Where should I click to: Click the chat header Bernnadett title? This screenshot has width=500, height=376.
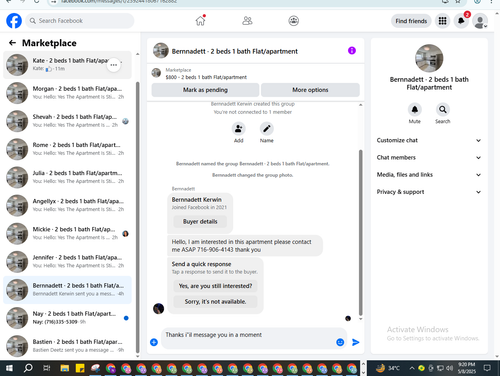tap(235, 51)
